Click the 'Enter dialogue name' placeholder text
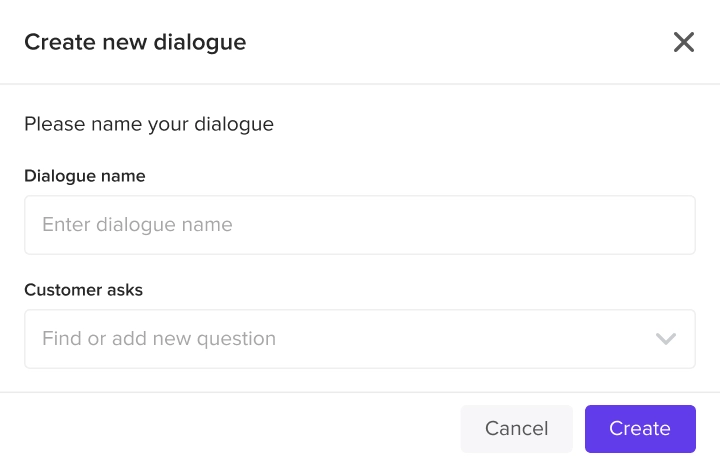Viewport: 721px width, 466px height. (x=137, y=225)
